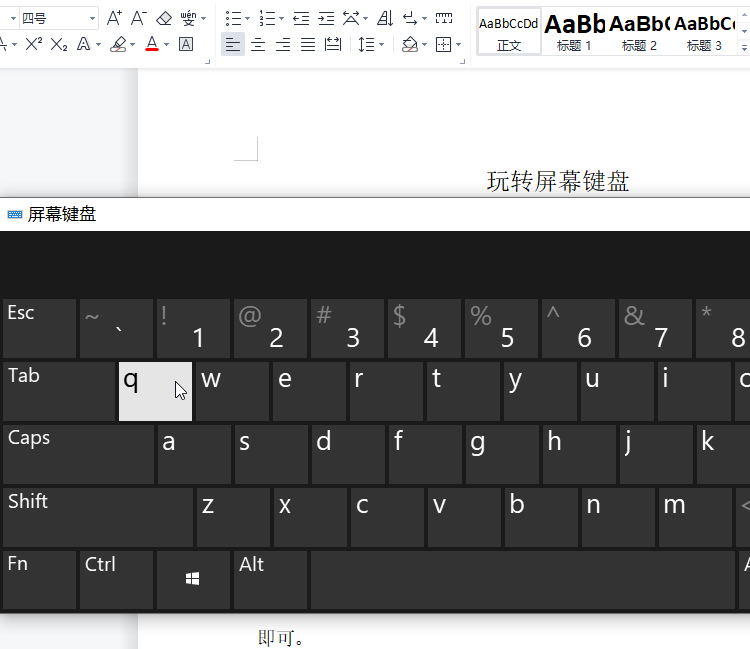750x649 pixels.
Task: Expand font color dropdown arrow
Action: (166, 44)
